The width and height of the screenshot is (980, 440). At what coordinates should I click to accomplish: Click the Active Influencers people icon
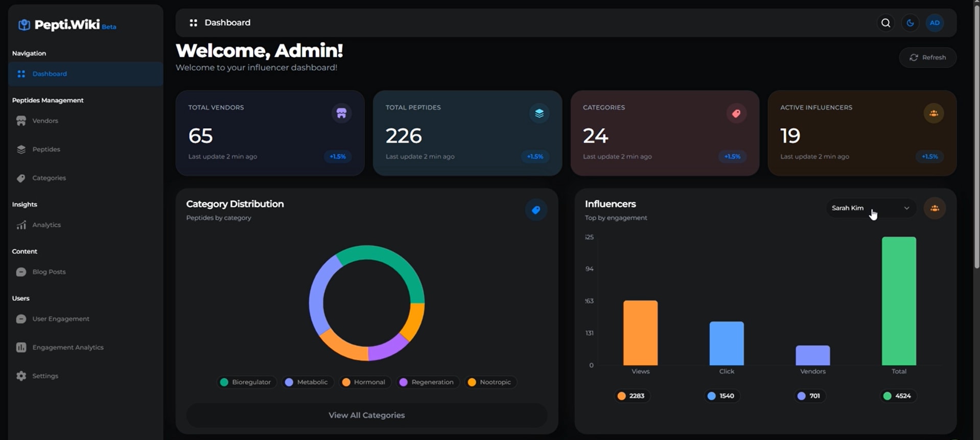pyautogui.click(x=934, y=113)
